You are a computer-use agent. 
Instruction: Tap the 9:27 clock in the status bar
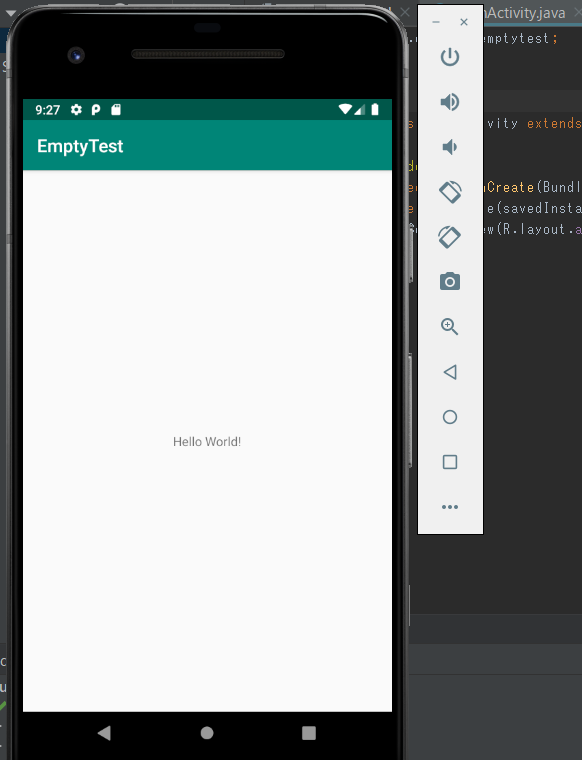click(47, 110)
